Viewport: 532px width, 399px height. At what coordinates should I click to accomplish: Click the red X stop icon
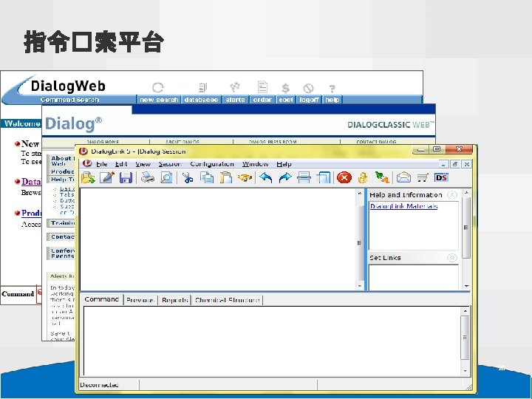344,178
